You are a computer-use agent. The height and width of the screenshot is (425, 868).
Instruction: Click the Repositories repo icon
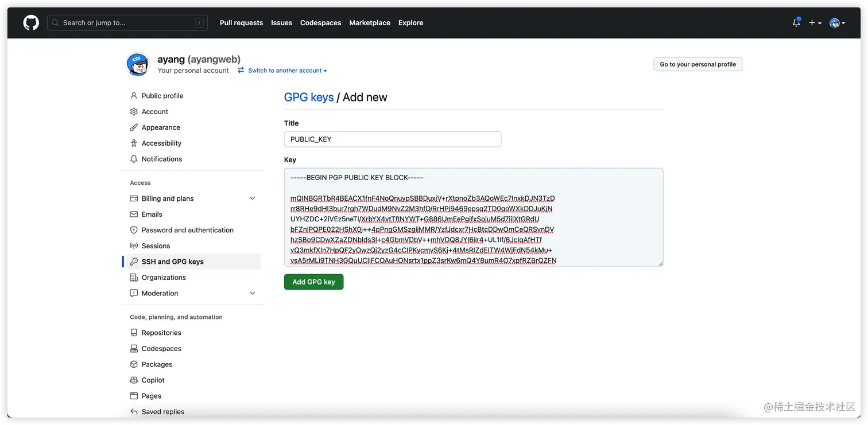[x=134, y=333]
